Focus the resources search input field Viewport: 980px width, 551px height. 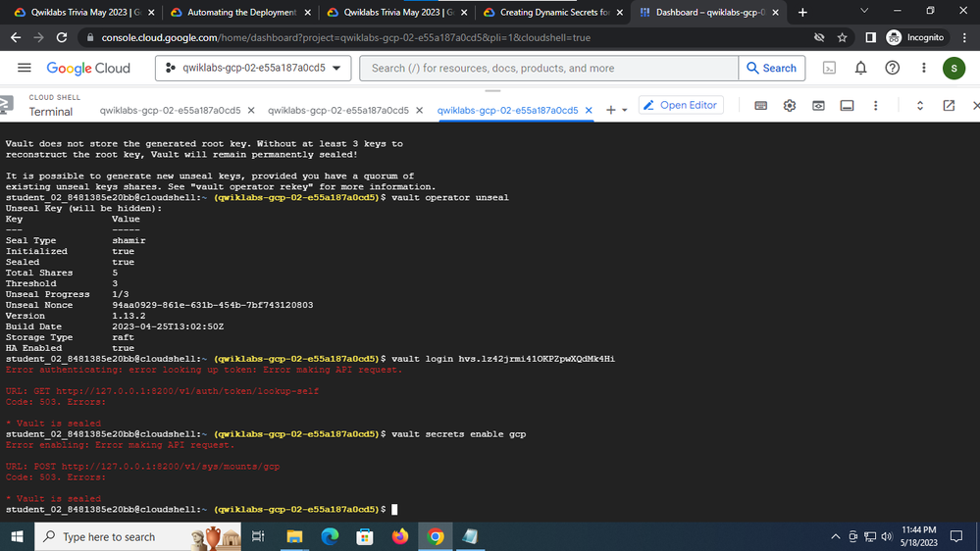click(x=548, y=68)
